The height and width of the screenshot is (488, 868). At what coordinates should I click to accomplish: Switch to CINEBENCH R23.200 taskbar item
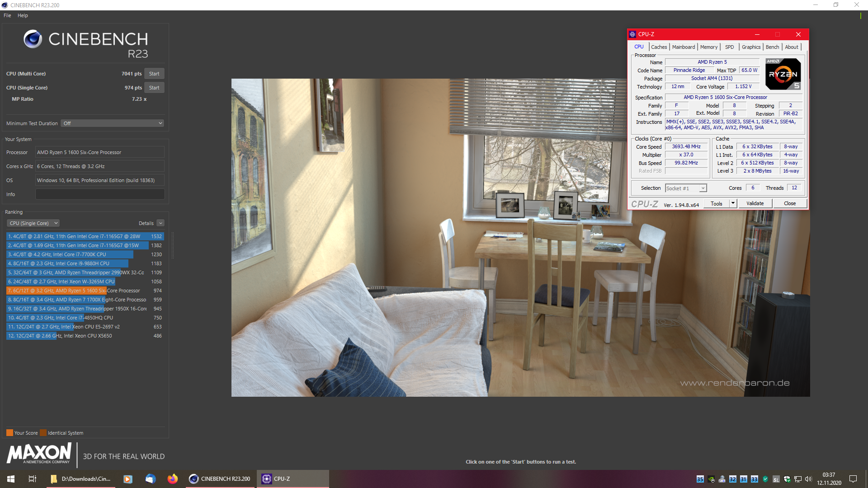(x=220, y=479)
